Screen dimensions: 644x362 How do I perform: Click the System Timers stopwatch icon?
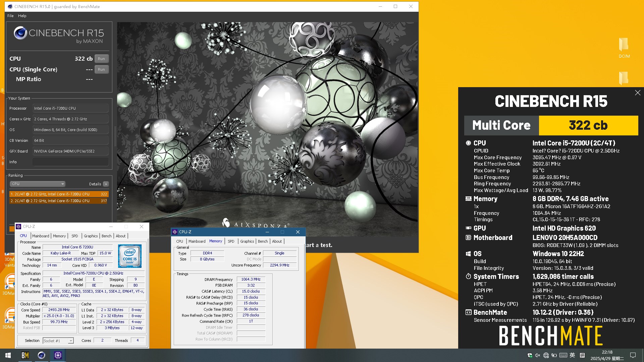468,277
